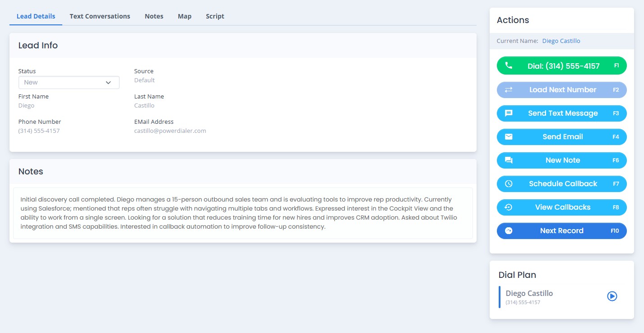Create a note with New Note button
The image size is (644, 333).
562,160
